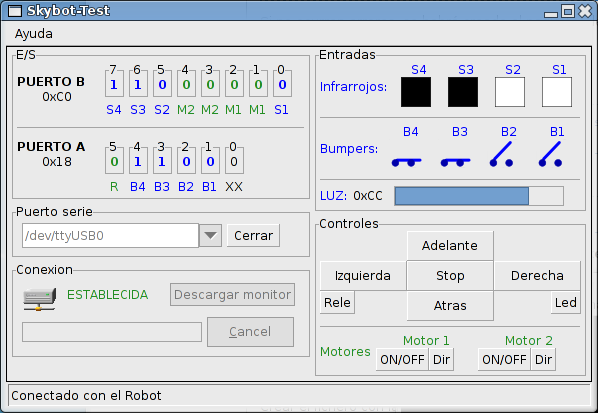Toggle the Led button
The image size is (598, 413).
566,302
